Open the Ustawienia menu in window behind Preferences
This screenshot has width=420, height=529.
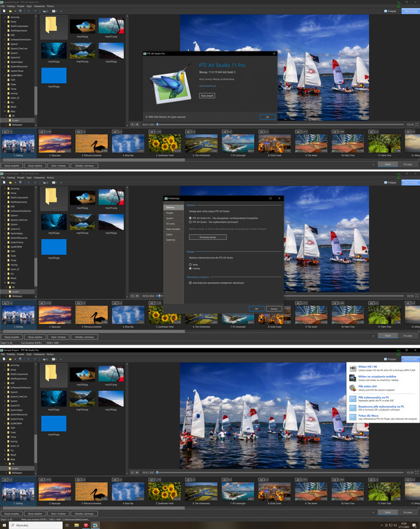39,177
